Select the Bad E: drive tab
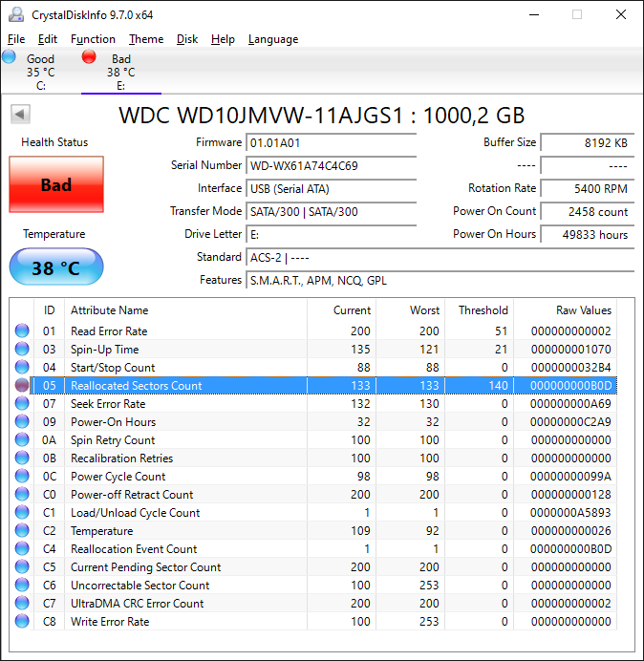 tap(121, 72)
